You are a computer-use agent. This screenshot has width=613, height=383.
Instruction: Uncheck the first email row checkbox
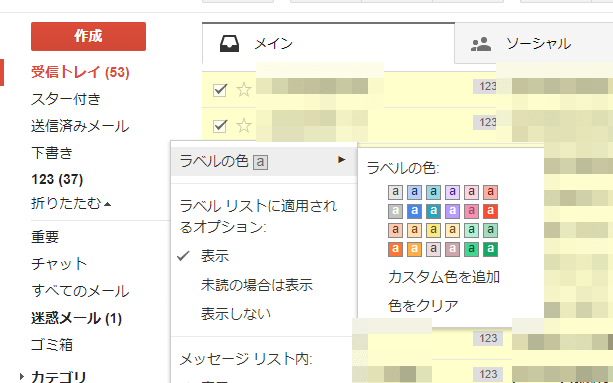pos(220,90)
